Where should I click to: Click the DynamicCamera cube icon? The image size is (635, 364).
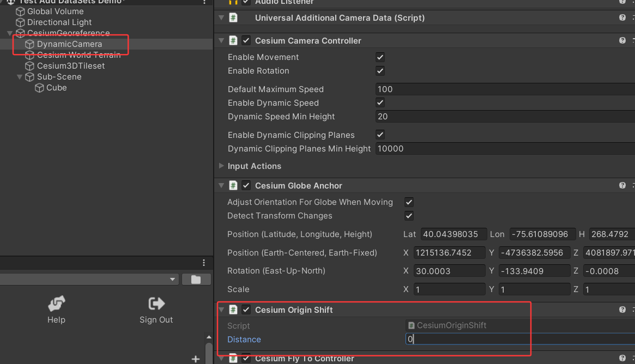click(x=29, y=44)
